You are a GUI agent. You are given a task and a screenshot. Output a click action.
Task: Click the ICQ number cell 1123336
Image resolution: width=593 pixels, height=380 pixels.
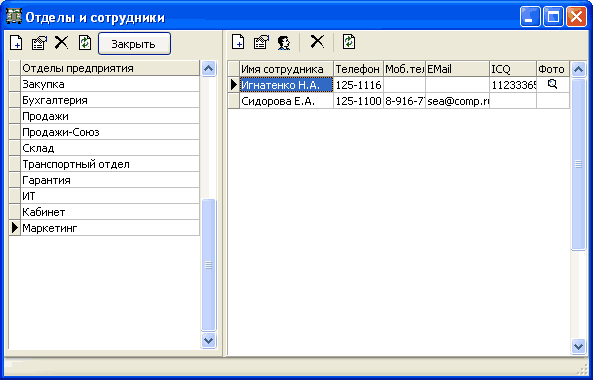[513, 85]
